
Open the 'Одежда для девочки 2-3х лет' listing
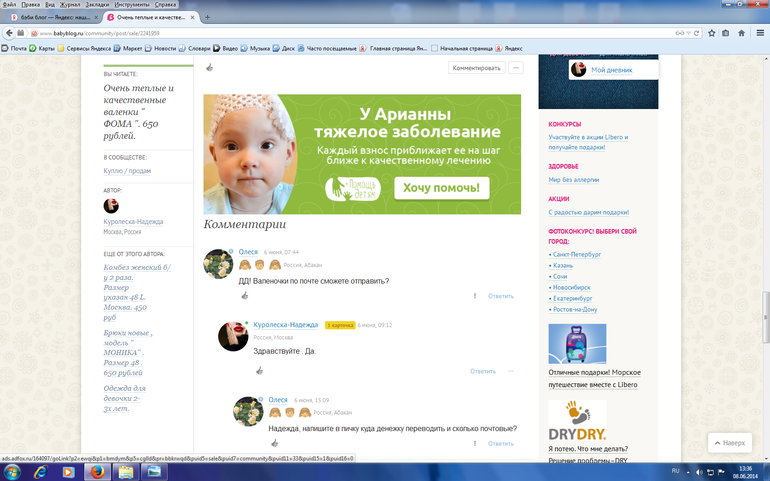tap(125, 398)
